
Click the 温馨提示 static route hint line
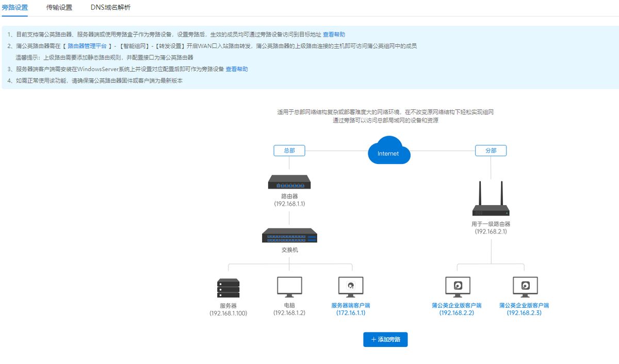[x=105, y=58]
